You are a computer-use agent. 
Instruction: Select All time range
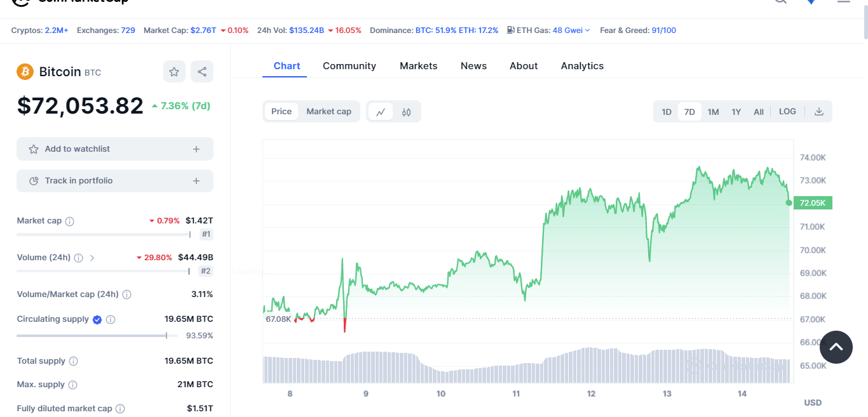coord(759,112)
